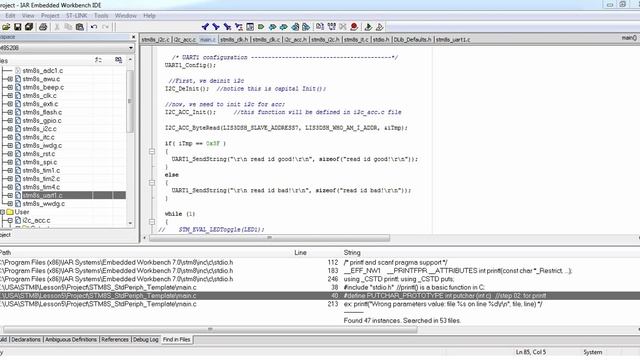Click the Compile toolbar icon

pyautogui.click(x=320, y=27)
